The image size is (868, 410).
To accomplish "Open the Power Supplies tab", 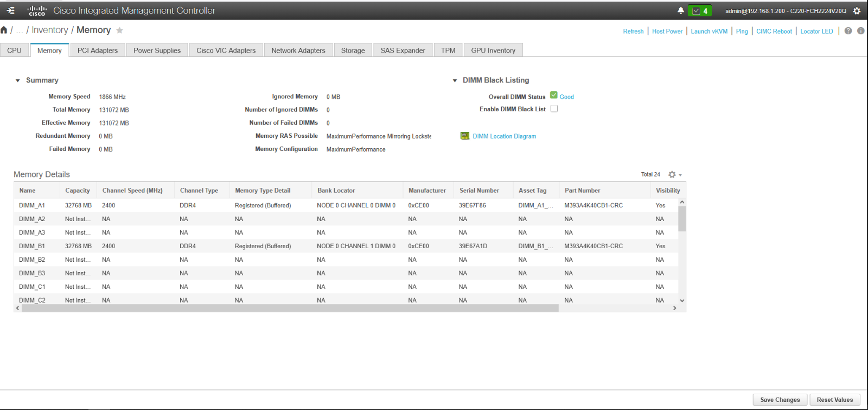I will coord(157,50).
